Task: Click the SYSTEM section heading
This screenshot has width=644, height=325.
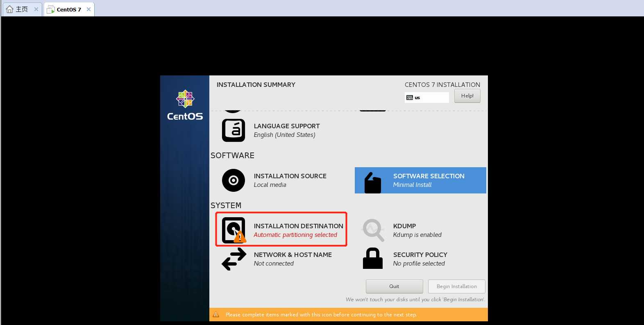Action: pyautogui.click(x=226, y=205)
